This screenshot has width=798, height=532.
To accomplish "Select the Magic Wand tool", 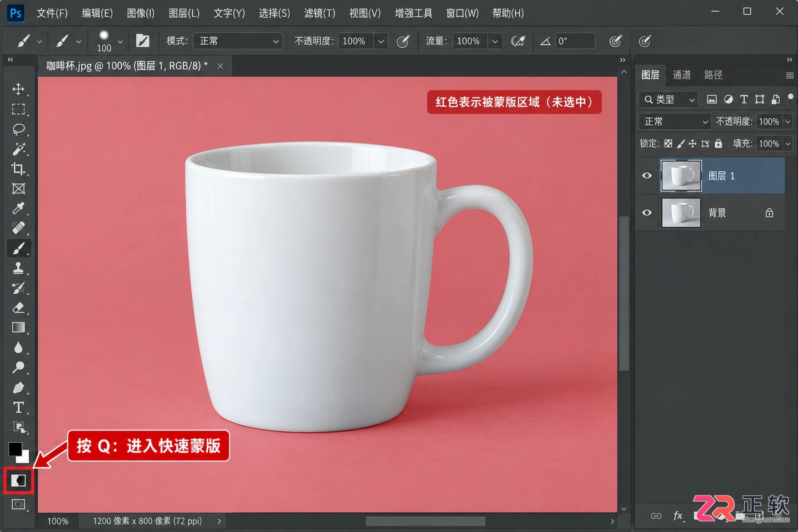I will 18,149.
